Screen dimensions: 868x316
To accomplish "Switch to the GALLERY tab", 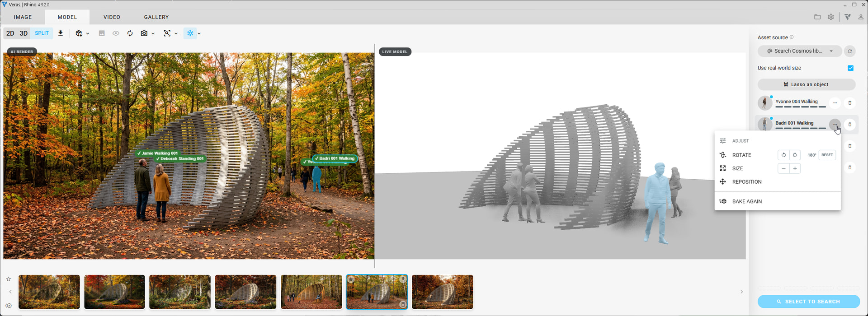I will (156, 17).
